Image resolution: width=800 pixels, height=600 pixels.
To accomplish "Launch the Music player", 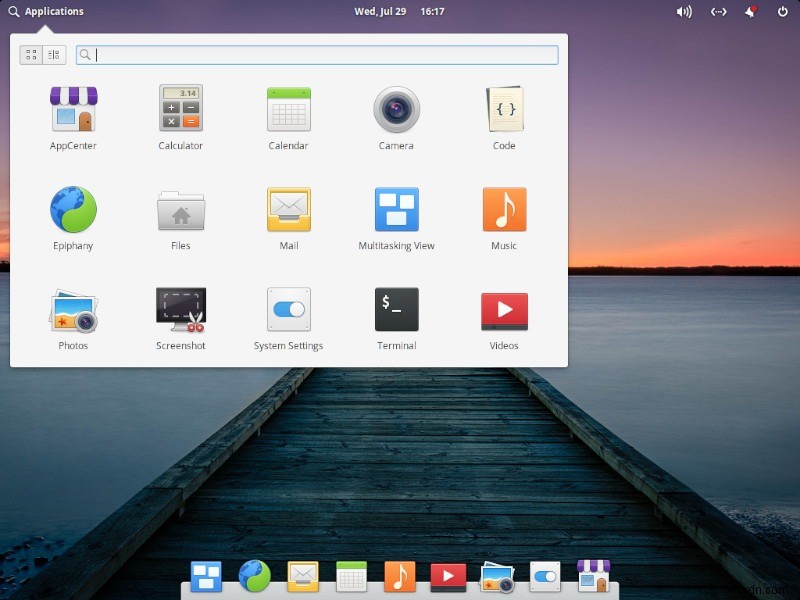I will click(x=503, y=212).
